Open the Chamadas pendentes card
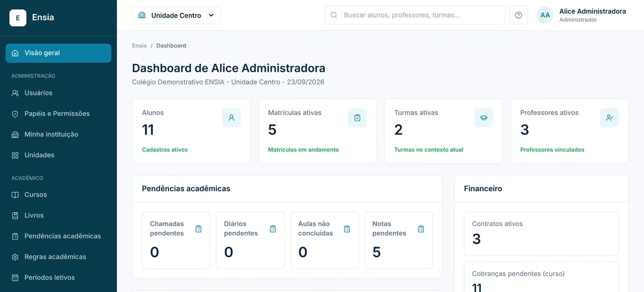Image resolution: width=644 pixels, height=292 pixels. tap(176, 240)
